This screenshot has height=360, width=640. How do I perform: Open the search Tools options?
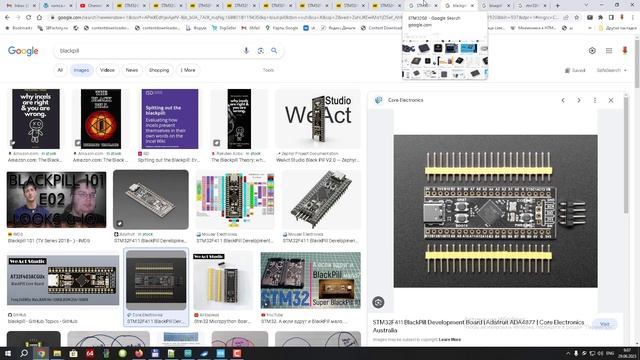268,70
